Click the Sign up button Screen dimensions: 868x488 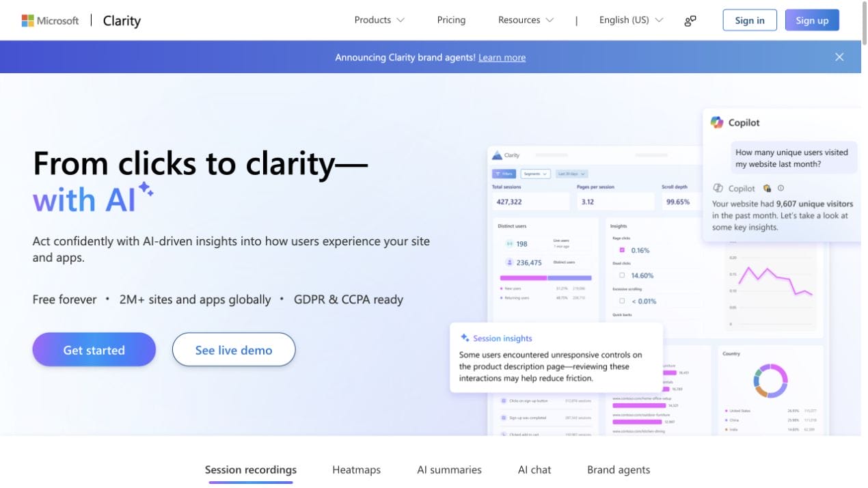[x=812, y=21]
